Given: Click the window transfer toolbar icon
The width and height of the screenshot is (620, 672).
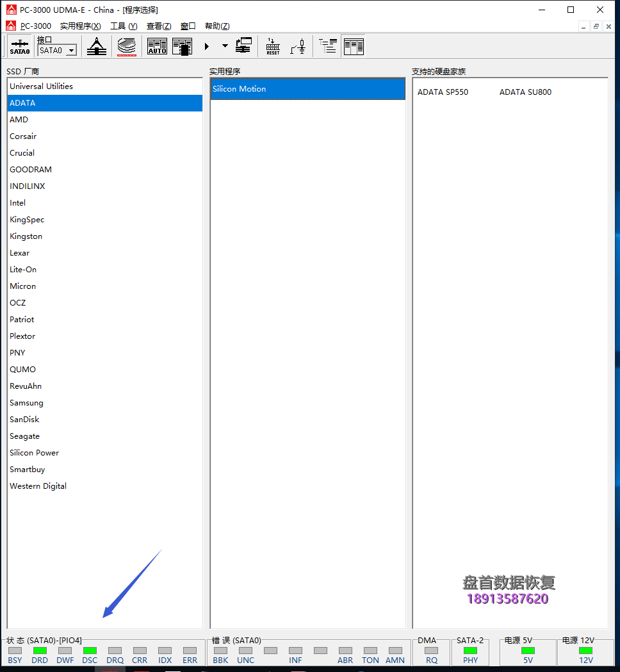Looking at the screenshot, I should 244,45.
